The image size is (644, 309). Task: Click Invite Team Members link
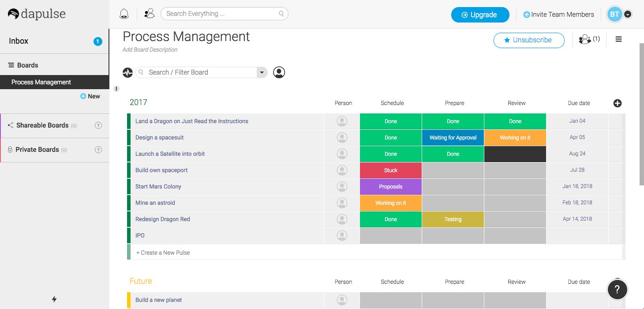tap(558, 15)
